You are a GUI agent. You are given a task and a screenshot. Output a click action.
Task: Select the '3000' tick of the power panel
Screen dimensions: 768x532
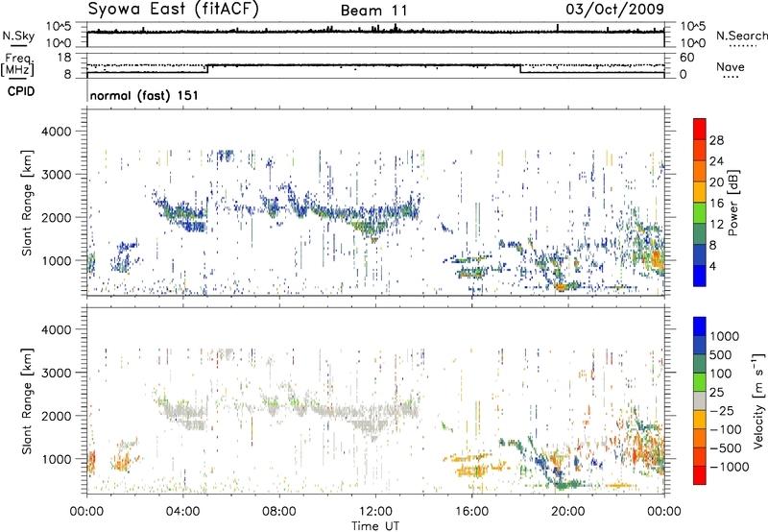click(x=56, y=175)
